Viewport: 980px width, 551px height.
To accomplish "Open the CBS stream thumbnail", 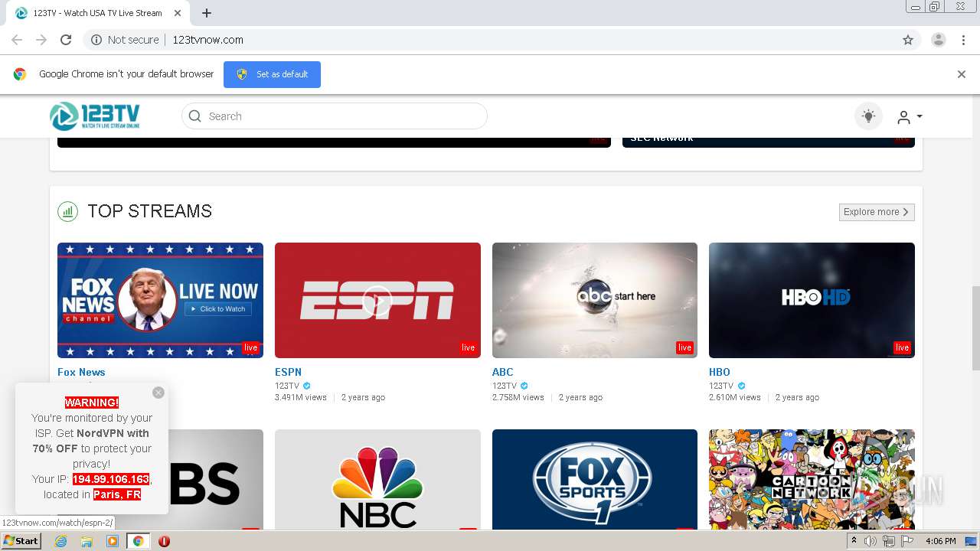I will [216, 479].
